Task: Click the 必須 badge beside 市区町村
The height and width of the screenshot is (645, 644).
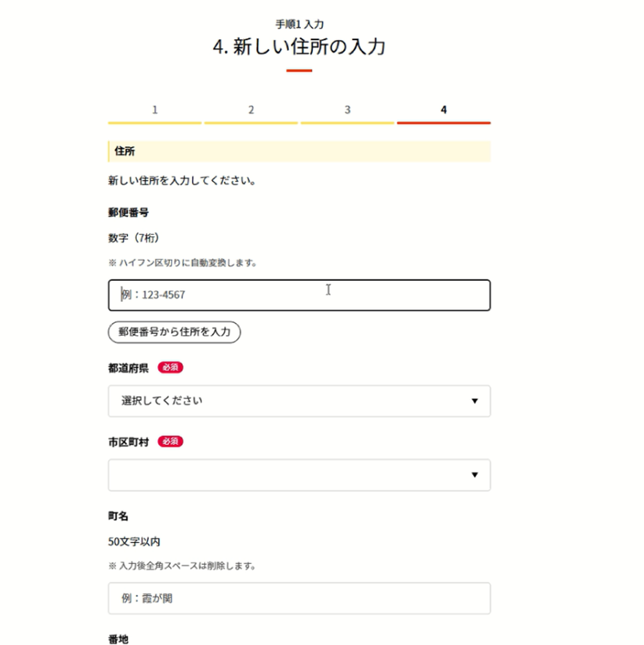Action: (x=170, y=441)
